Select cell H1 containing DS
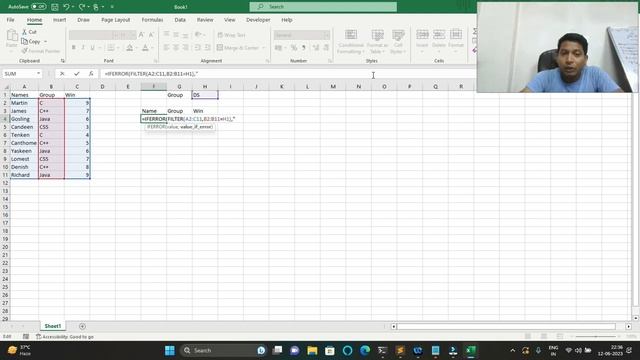This screenshot has width=640, height=360. click(x=204, y=95)
